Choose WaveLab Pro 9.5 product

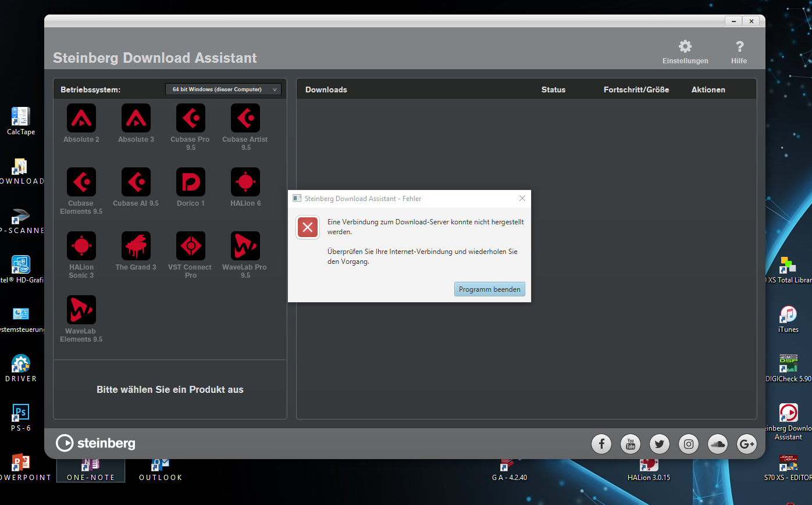coord(245,246)
